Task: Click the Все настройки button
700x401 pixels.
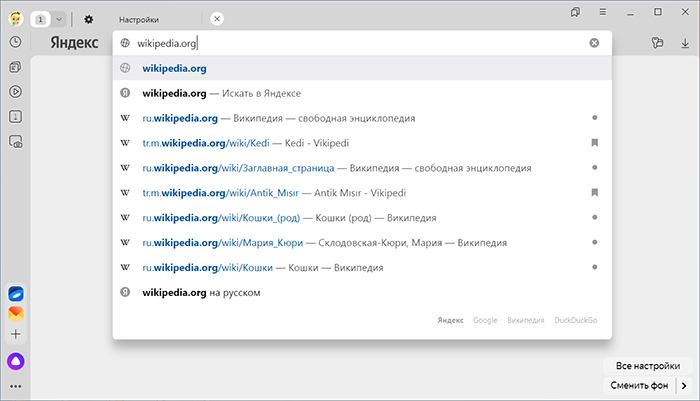Action: tap(647, 366)
